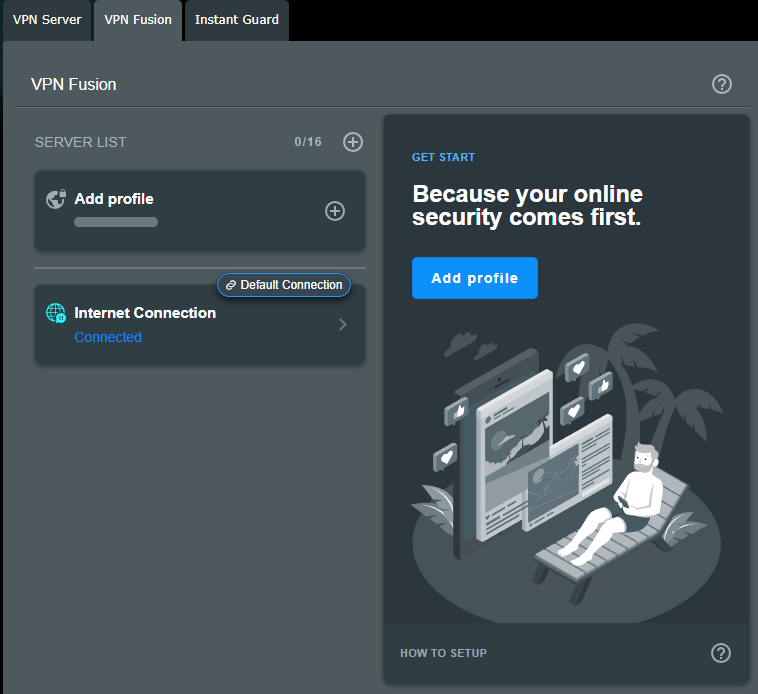Click the help icon beside HOW TO SETUP
The image size is (758, 694).
(721, 653)
